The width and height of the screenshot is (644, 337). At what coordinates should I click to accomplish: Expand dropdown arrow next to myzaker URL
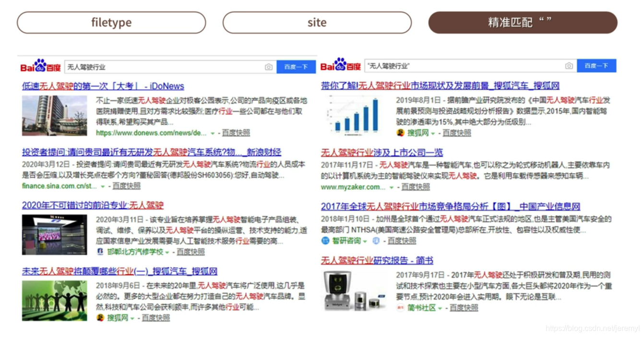click(392, 187)
